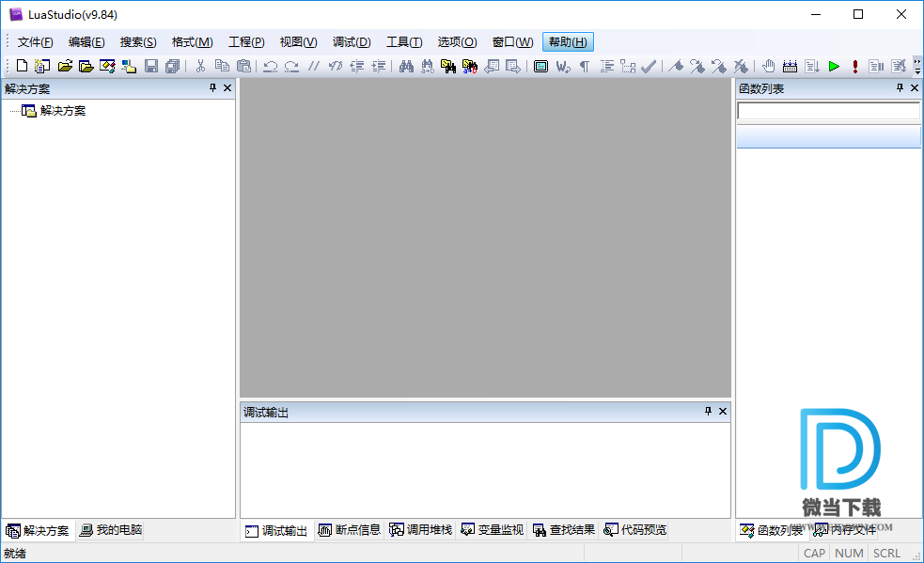Screen dimensions: 924x563
Task: Switch to the 断点信息 tab
Action: 350,530
